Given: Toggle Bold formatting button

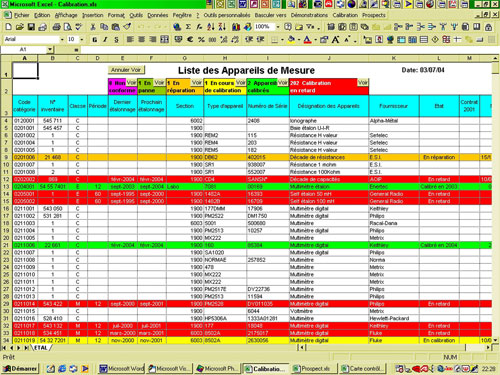Looking at the screenshot, I should 95,39.
